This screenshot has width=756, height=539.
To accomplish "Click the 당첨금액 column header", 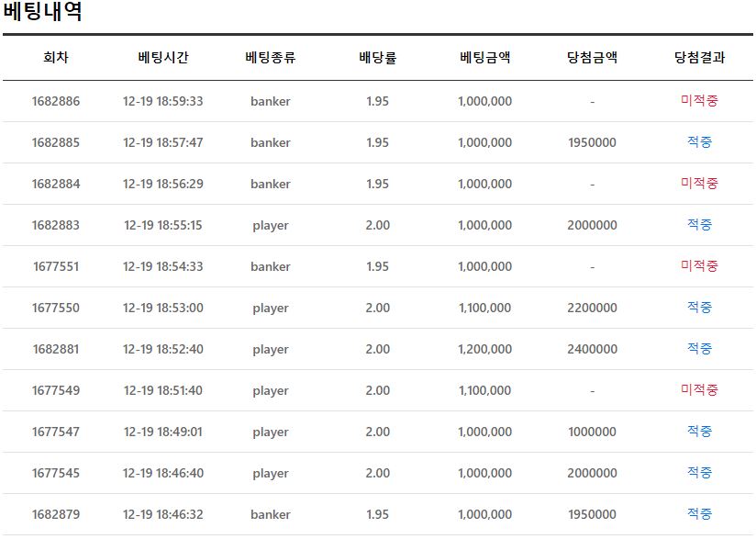I will (592, 57).
